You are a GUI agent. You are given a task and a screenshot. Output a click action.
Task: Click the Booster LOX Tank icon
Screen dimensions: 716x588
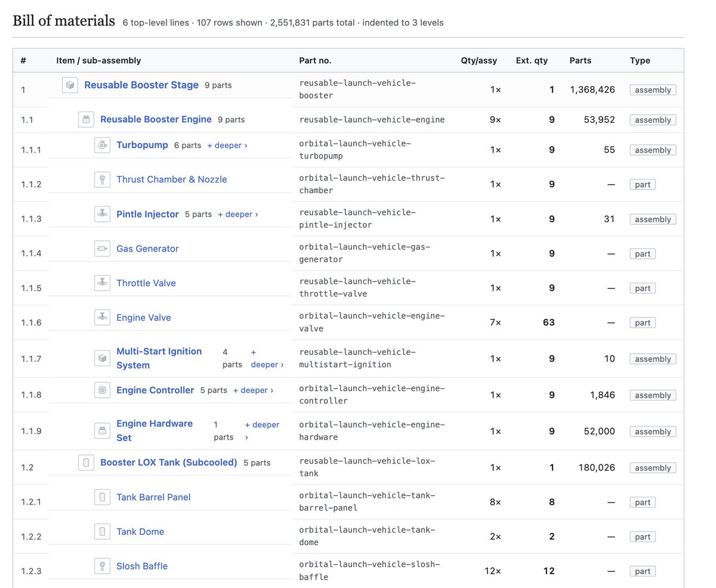pos(87,463)
